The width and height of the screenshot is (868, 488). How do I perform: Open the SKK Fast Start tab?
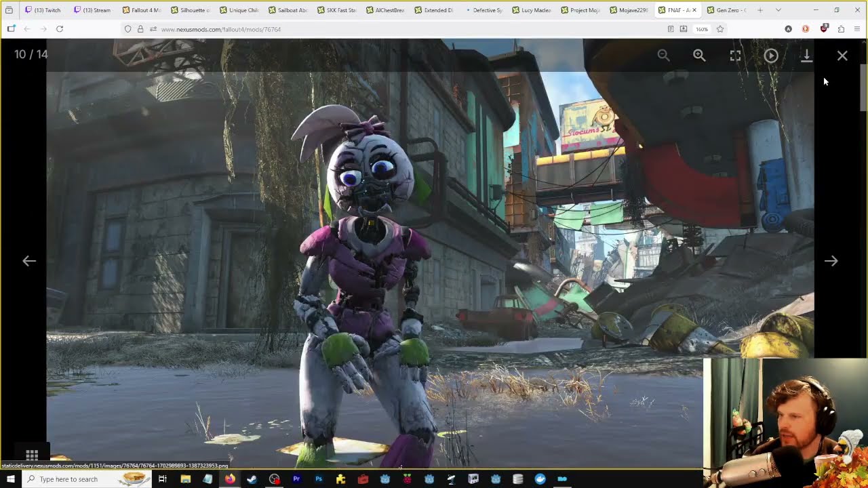point(337,10)
